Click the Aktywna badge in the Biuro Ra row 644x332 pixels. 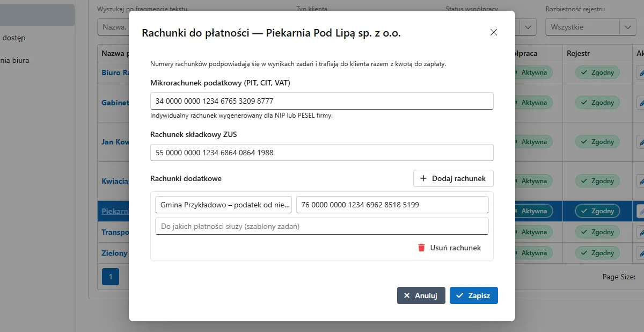(533, 73)
